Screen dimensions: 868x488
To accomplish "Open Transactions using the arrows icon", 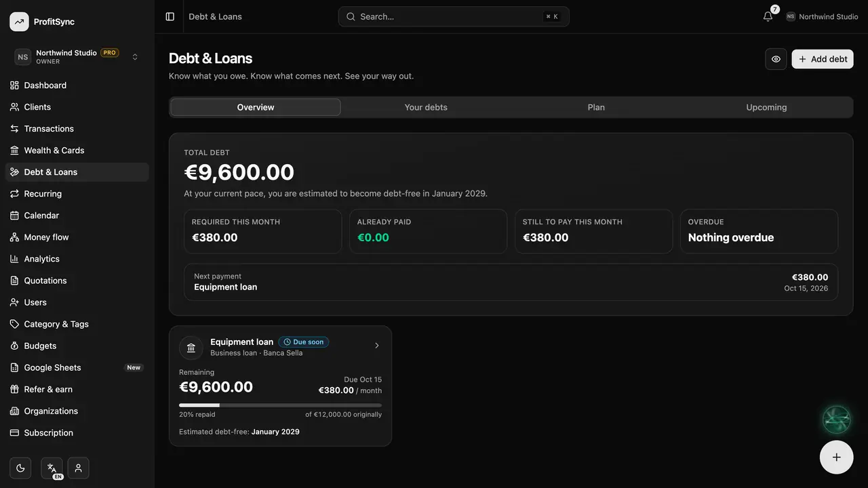I will [x=14, y=129].
